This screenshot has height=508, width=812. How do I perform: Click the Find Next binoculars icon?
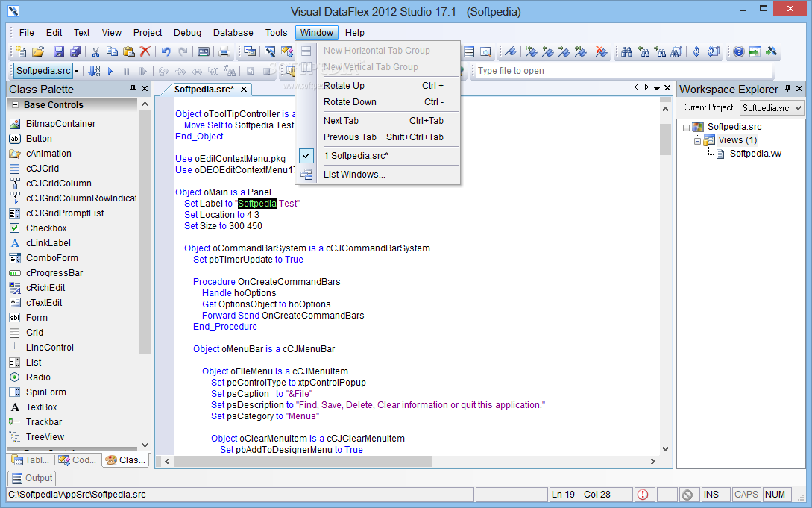click(661, 51)
